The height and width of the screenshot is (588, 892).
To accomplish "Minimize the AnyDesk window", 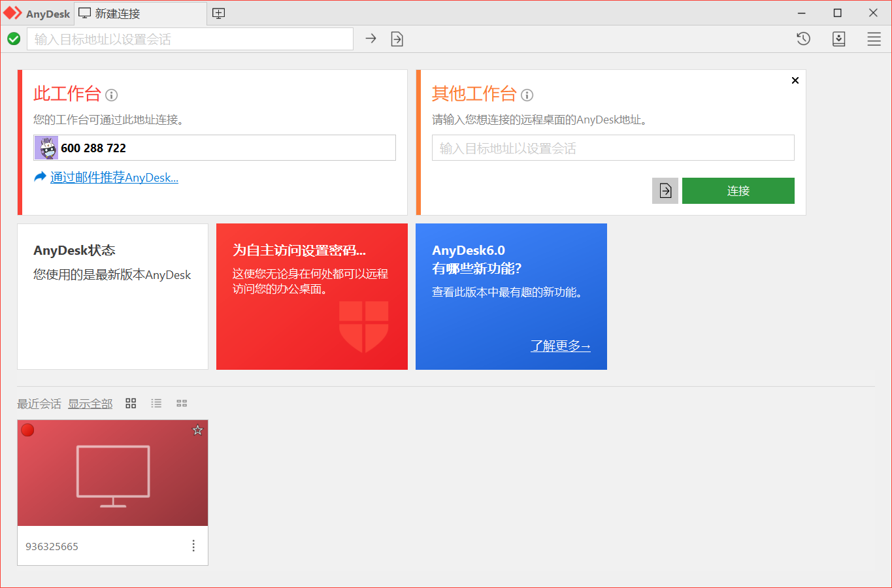I will (x=802, y=13).
